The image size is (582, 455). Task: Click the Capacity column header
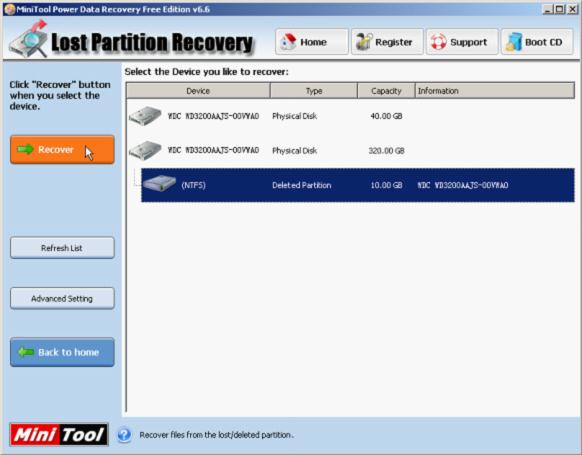(x=386, y=91)
